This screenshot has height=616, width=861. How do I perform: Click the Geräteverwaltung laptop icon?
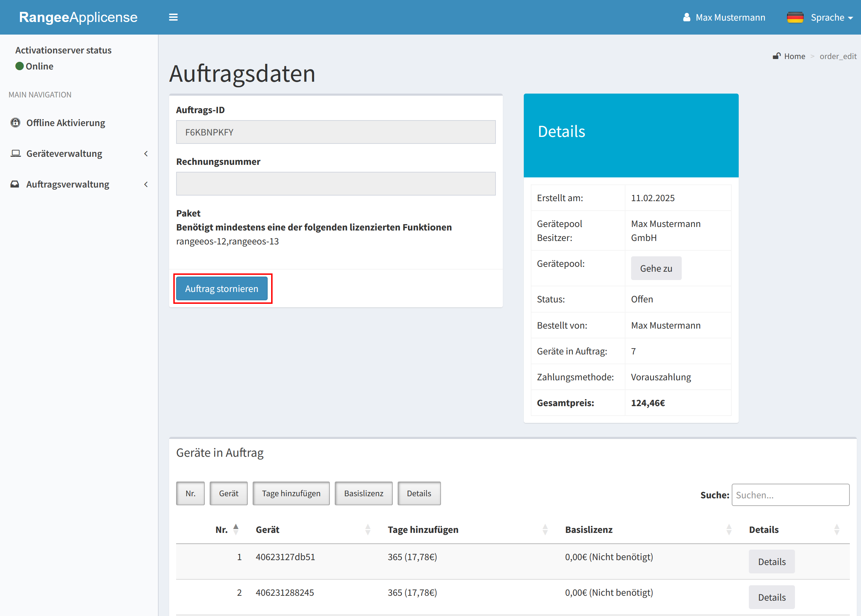click(x=15, y=153)
